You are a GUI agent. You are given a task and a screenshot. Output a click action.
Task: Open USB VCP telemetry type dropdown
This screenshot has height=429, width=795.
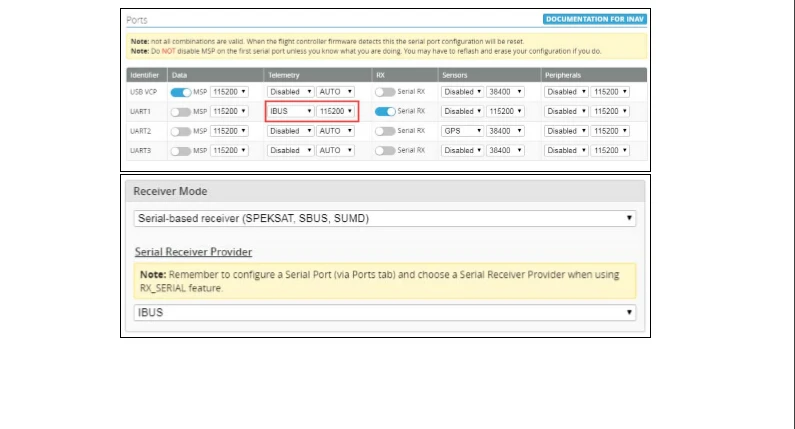(291, 92)
